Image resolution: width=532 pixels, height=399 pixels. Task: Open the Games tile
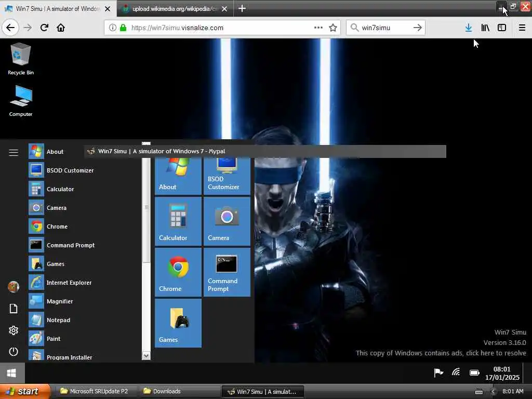click(x=178, y=323)
